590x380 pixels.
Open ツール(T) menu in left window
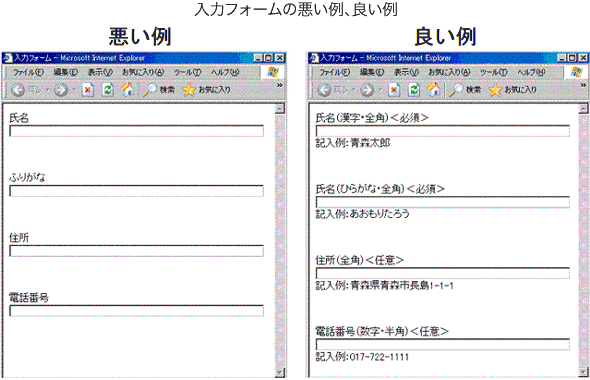pos(187,72)
